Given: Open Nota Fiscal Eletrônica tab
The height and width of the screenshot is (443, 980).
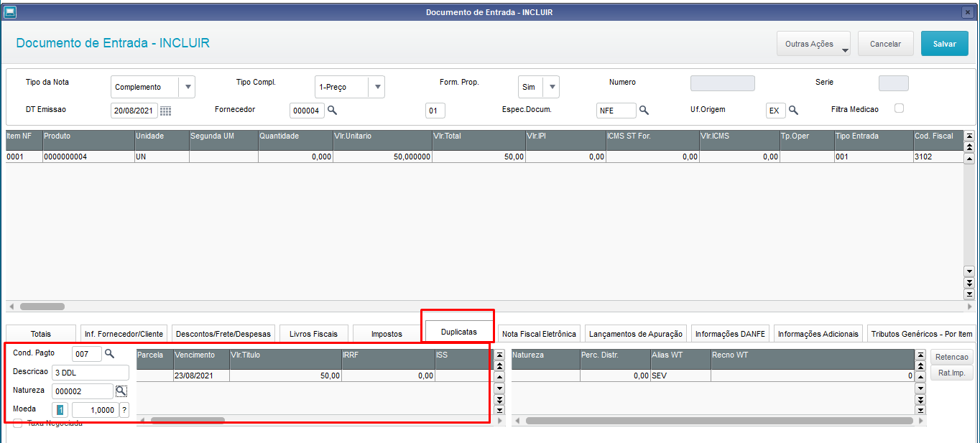Looking at the screenshot, I should point(539,334).
